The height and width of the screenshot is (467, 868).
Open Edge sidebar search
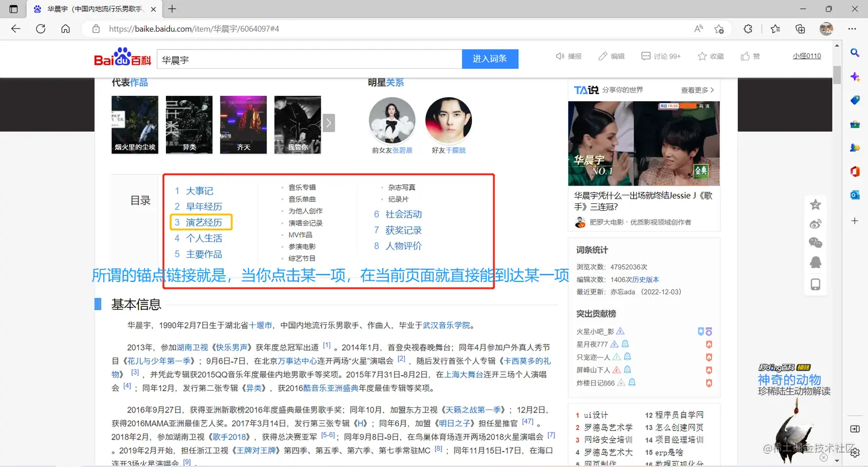click(855, 53)
